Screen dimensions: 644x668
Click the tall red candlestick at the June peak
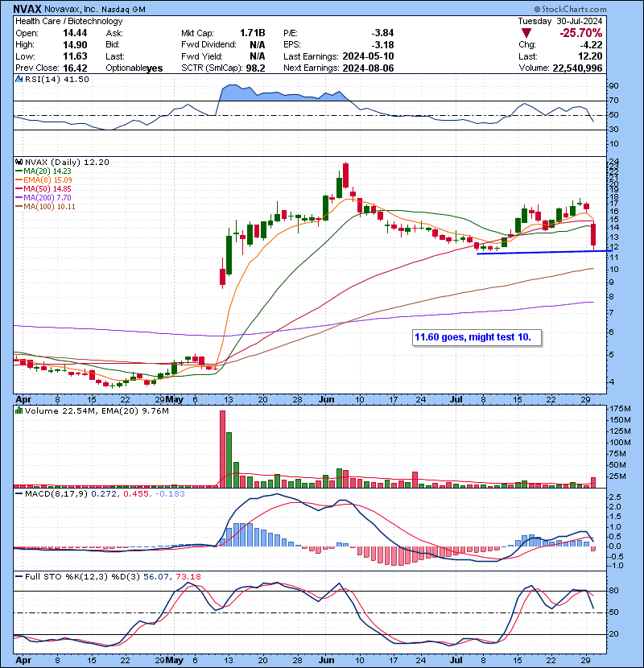coord(345,175)
